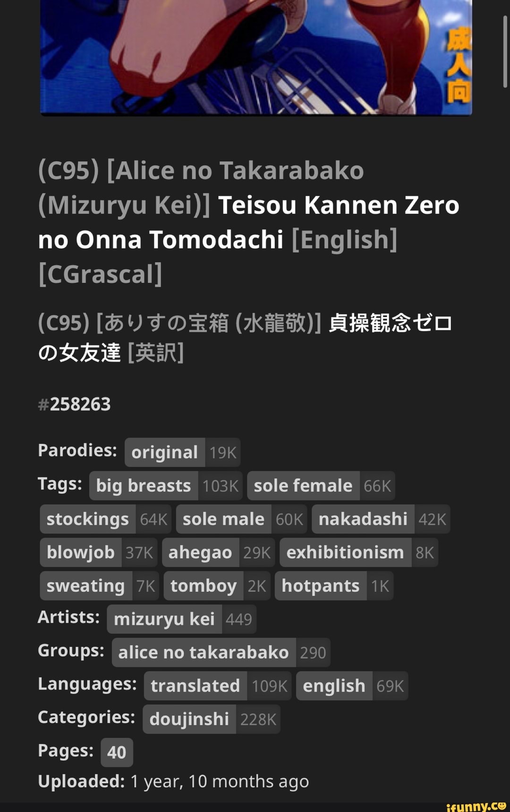Screen dimensions: 510x812
Task: Select the 'sole male' tag
Action: click(x=222, y=519)
